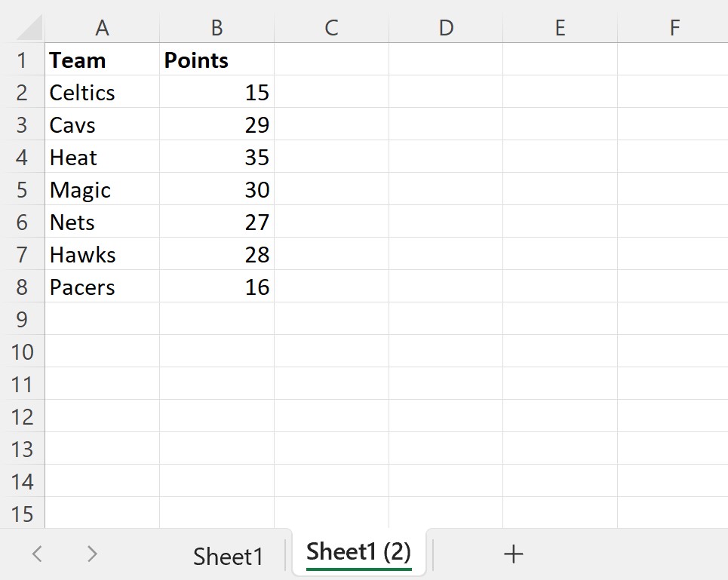This screenshot has width=728, height=580.
Task: Select the column F header
Action: [674, 28]
